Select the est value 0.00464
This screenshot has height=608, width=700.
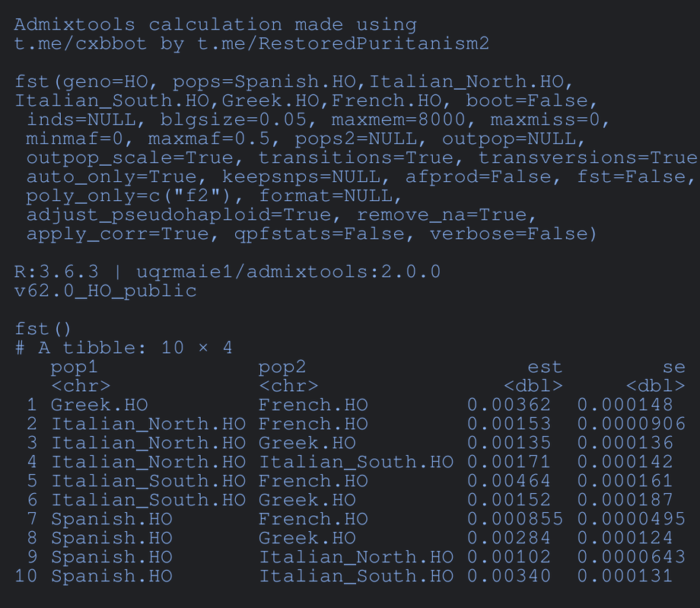(508, 481)
